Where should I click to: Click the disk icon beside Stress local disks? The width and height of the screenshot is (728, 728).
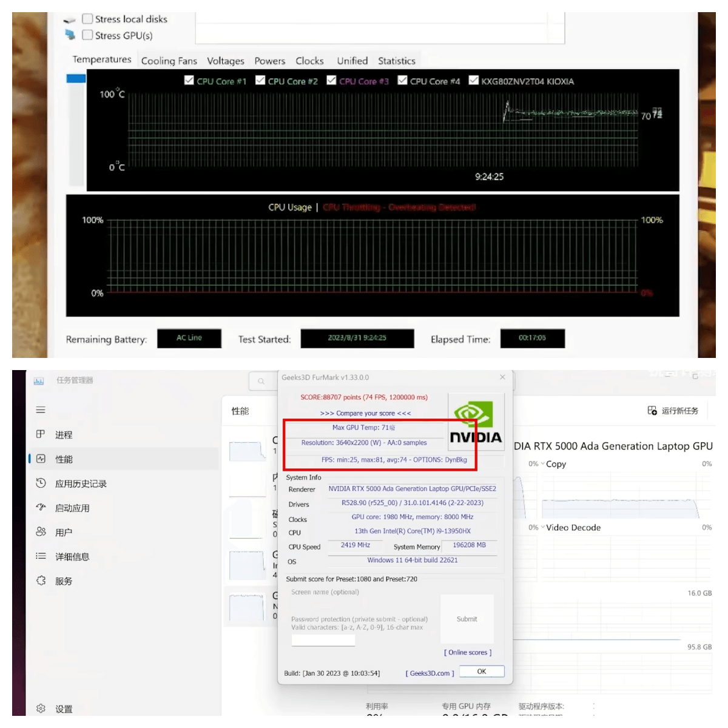tap(70, 20)
